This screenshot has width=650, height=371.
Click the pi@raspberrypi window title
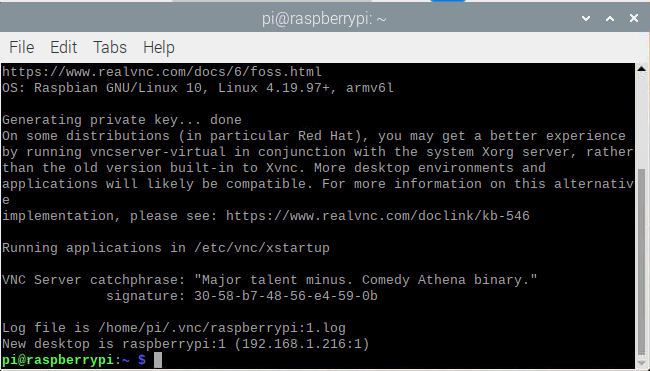(x=324, y=19)
